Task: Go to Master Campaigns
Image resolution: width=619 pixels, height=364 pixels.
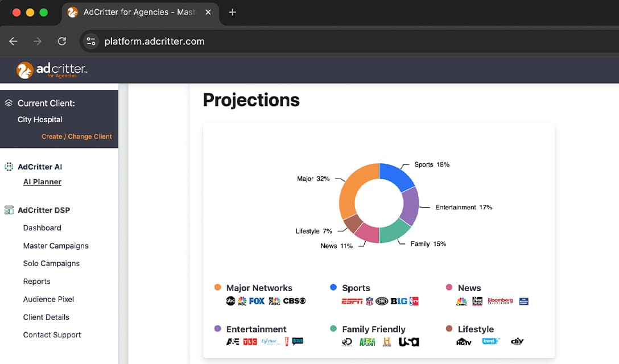Action: 56,246
